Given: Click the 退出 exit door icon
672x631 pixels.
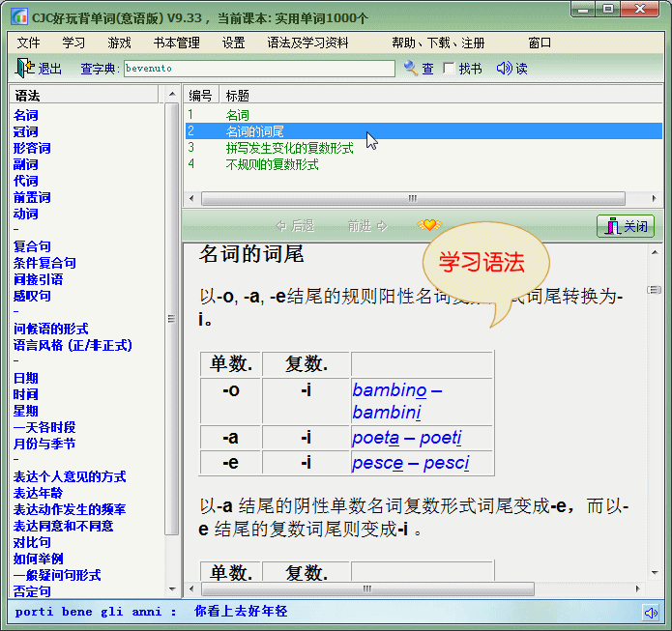Looking at the screenshot, I should 24,68.
